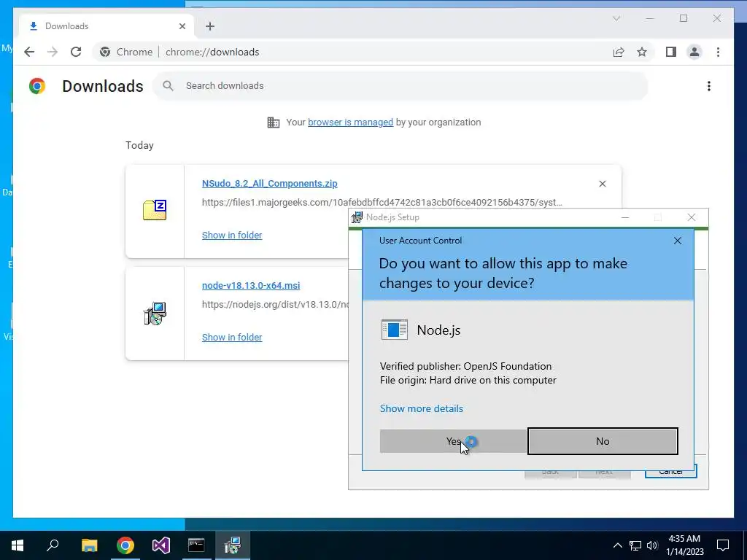
Task: Toggle Chrome side panel
Action: [671, 52]
